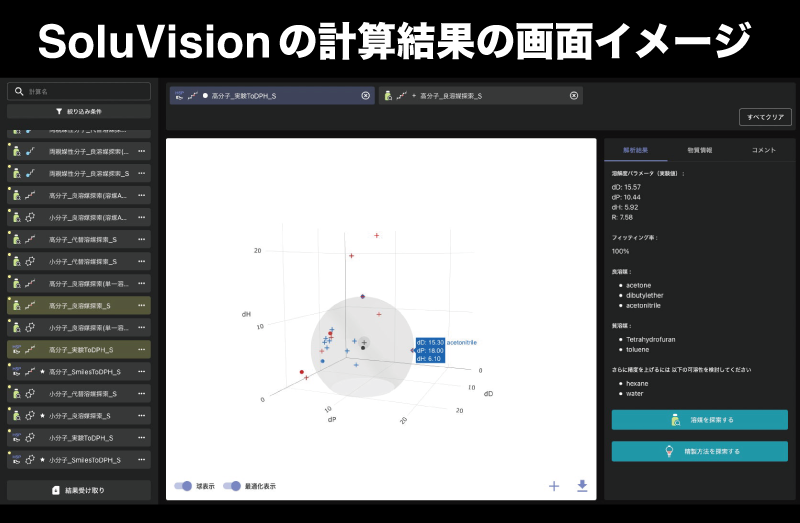Click the lightbulb icon in 精製方法を探索する button

click(669, 451)
